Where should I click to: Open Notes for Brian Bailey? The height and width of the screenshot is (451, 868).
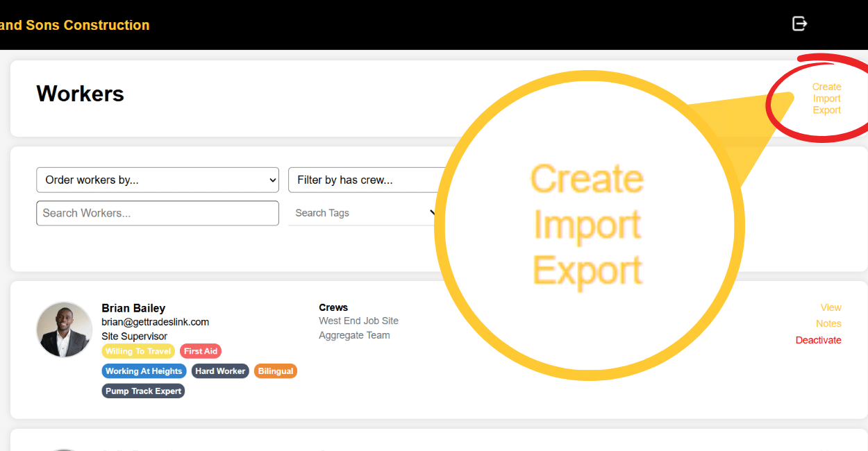coord(828,323)
